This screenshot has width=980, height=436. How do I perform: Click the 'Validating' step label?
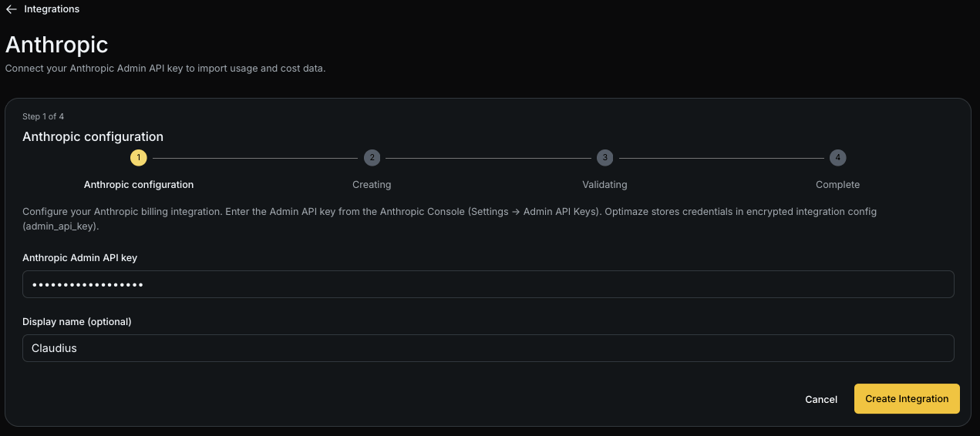[605, 185]
